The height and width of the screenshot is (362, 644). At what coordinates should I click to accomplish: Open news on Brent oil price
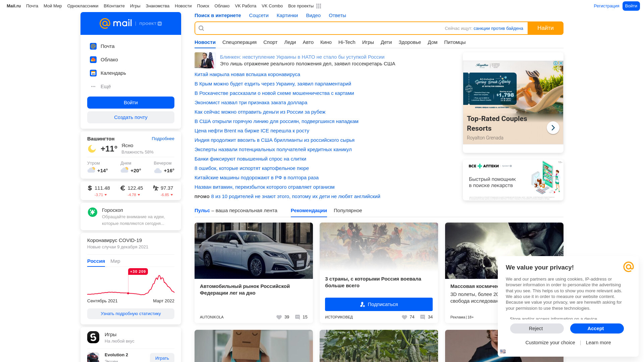point(252,131)
